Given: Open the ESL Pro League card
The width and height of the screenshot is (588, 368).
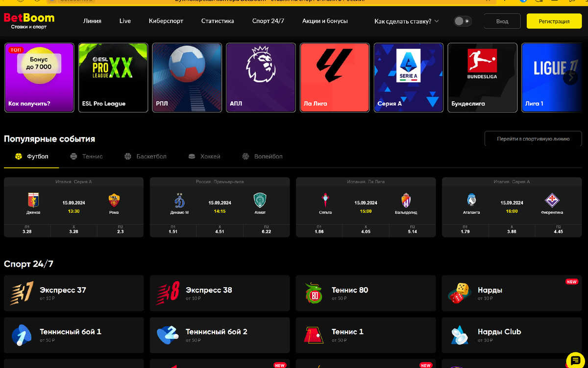Looking at the screenshot, I should point(113,77).
